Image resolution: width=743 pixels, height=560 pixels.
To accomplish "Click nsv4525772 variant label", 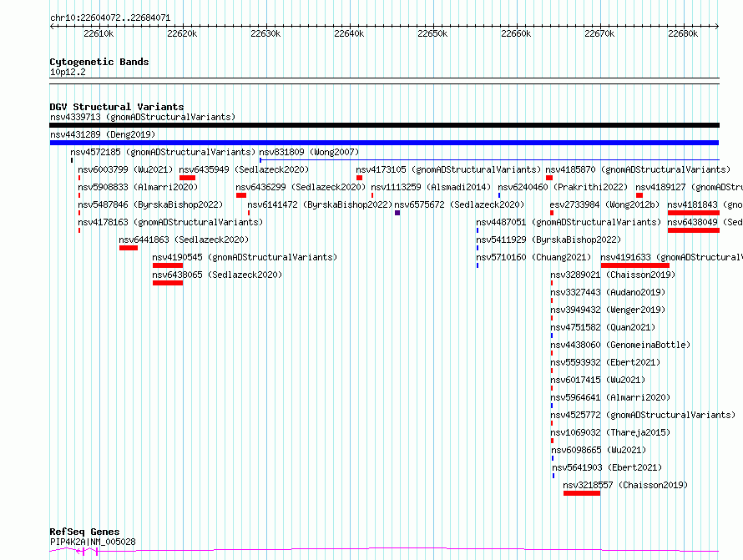I will (x=643, y=415).
